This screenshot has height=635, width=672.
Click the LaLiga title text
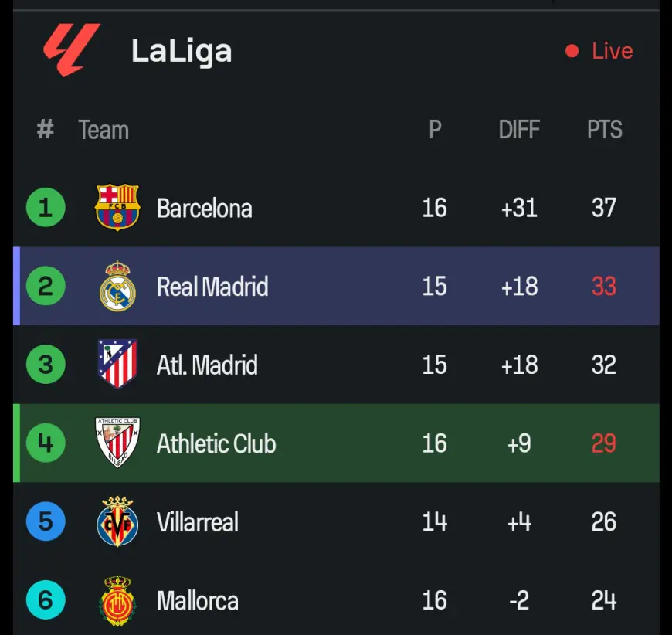182,52
